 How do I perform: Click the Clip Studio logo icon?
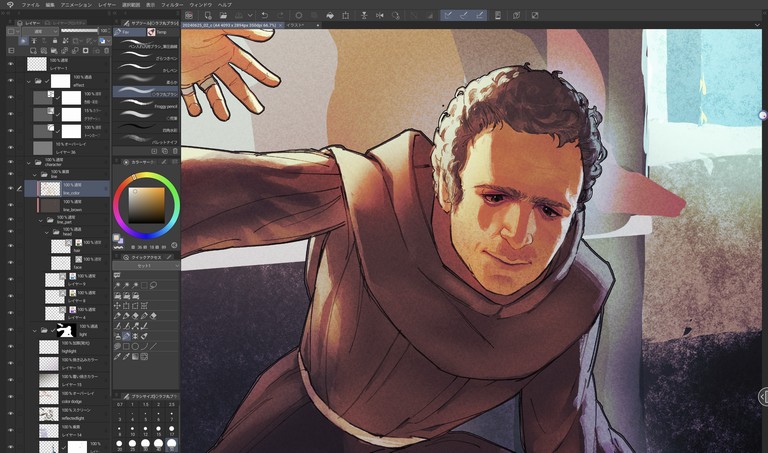[10, 4]
